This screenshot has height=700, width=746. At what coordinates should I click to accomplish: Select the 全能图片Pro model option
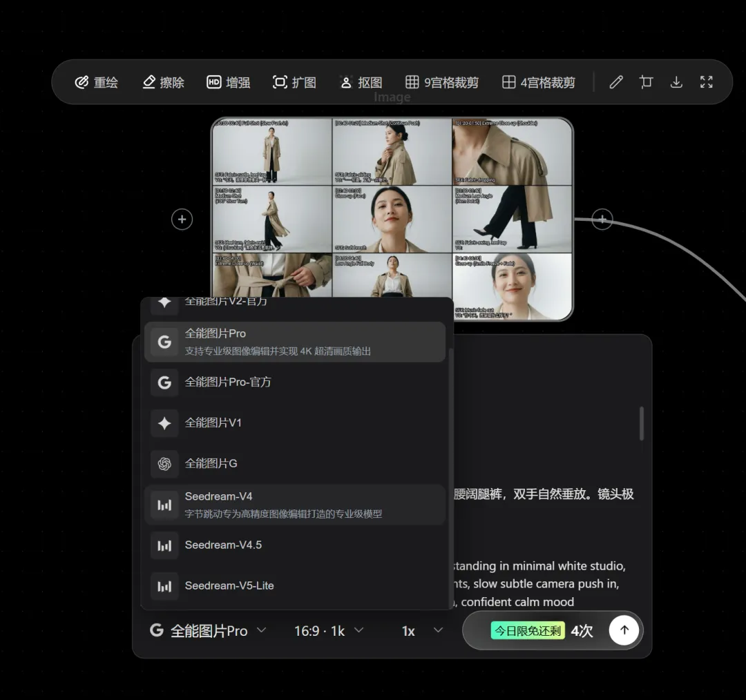coord(295,342)
